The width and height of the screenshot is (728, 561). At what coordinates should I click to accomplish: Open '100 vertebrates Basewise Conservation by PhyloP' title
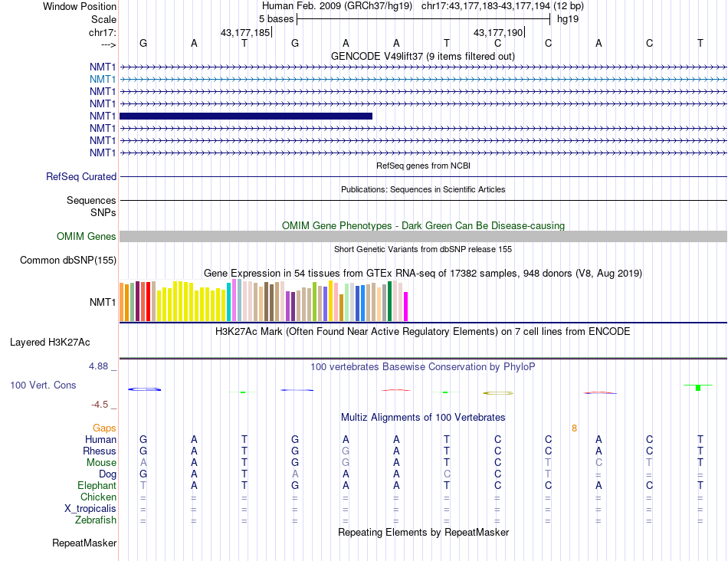(423, 367)
